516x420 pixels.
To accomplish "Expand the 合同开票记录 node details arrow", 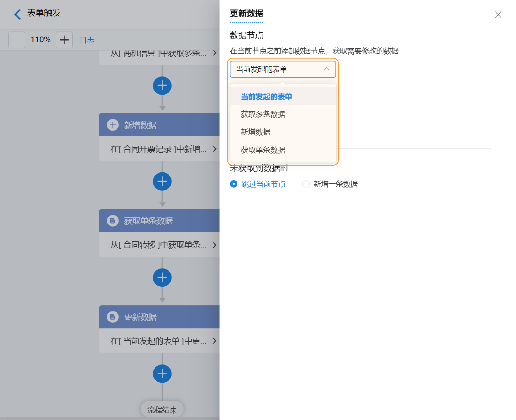I will 214,149.
